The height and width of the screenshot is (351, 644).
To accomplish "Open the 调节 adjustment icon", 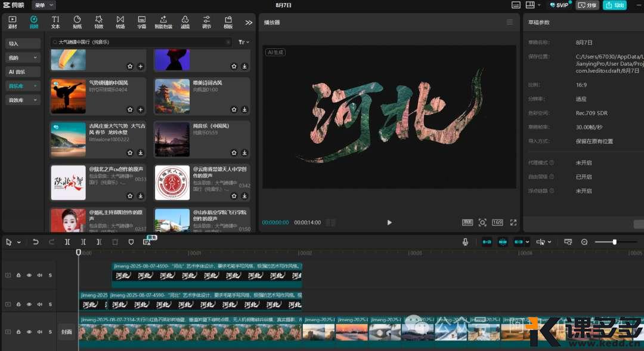I will (206, 22).
